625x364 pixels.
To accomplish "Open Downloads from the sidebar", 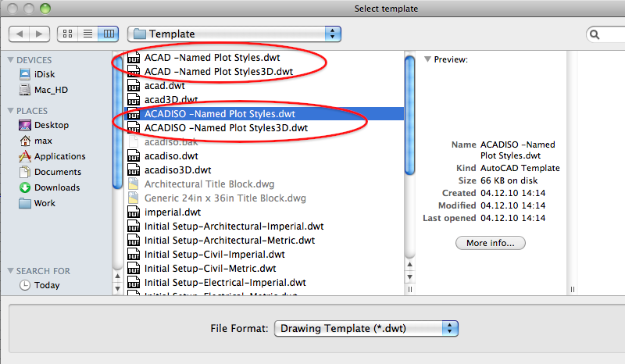I will point(56,187).
